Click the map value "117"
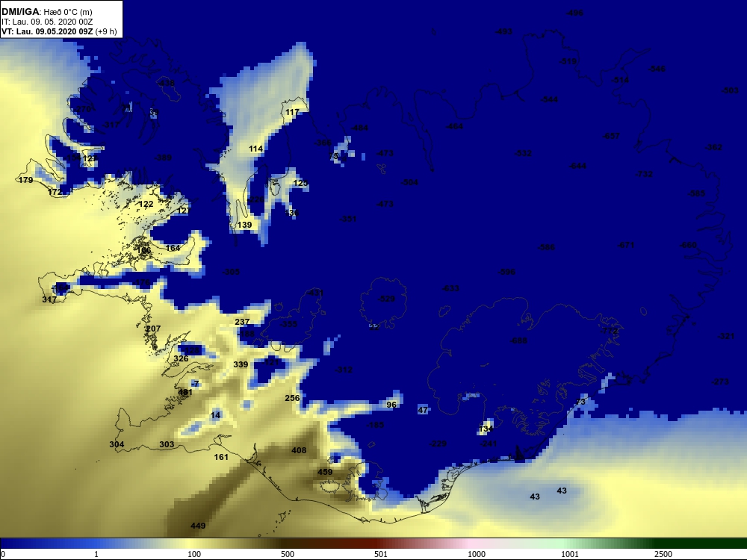The image size is (747, 560). 292,112
